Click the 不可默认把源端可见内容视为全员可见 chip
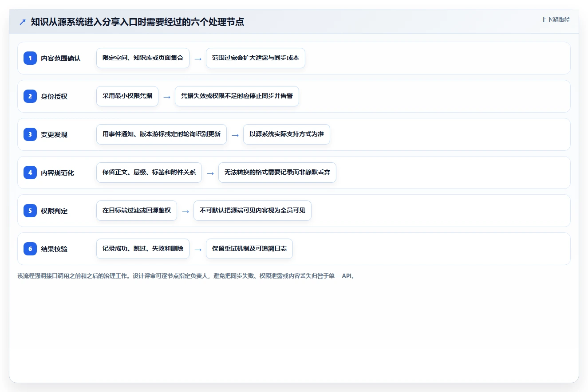 tap(253, 211)
